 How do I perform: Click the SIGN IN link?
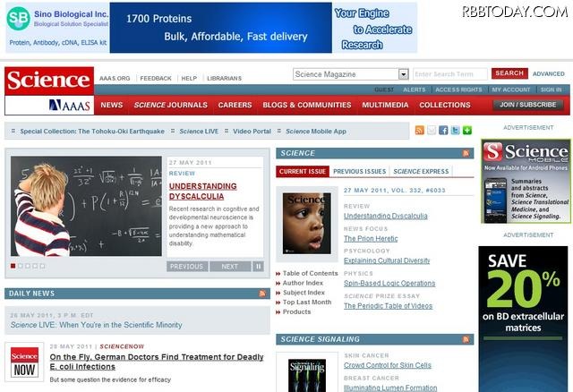552,89
